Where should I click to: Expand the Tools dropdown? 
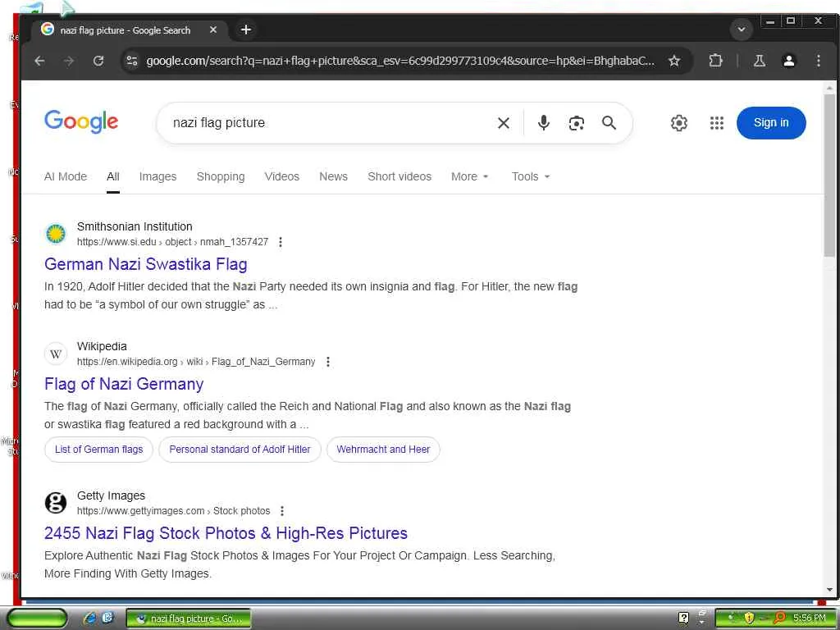pos(531,176)
